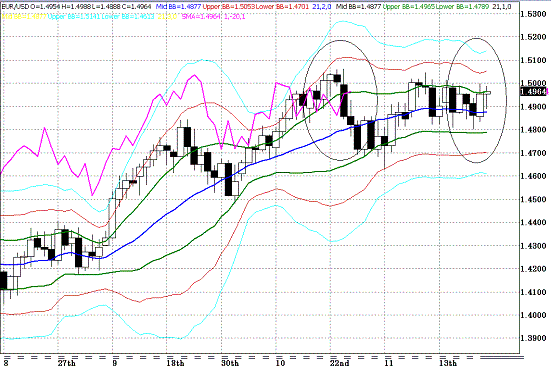Click the '9' date axis label
The image size is (551, 369).
pyautogui.click(x=115, y=363)
